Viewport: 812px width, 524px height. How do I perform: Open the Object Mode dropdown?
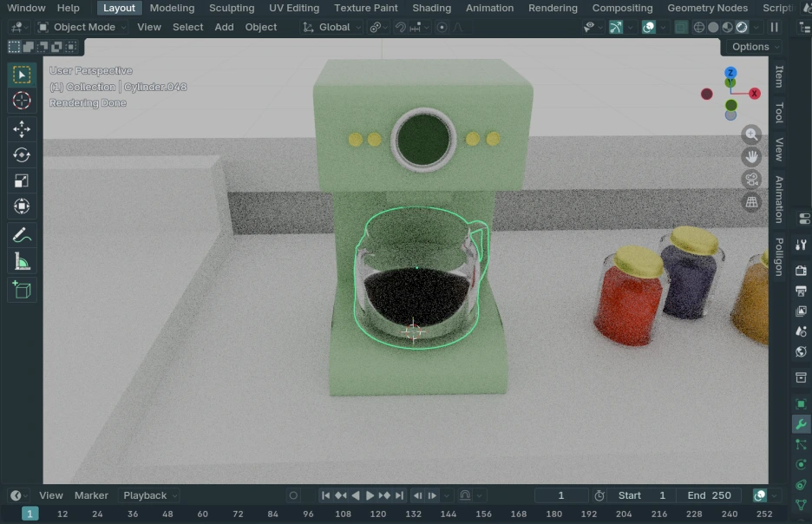coord(82,28)
